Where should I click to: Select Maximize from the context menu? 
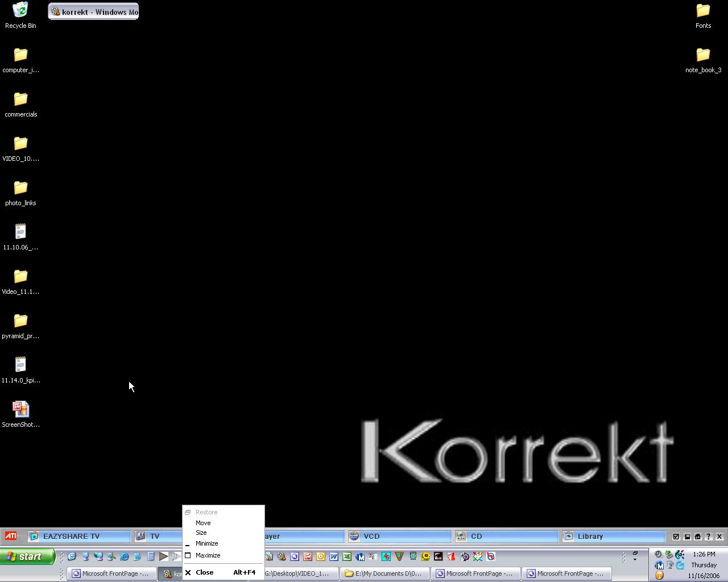208,555
